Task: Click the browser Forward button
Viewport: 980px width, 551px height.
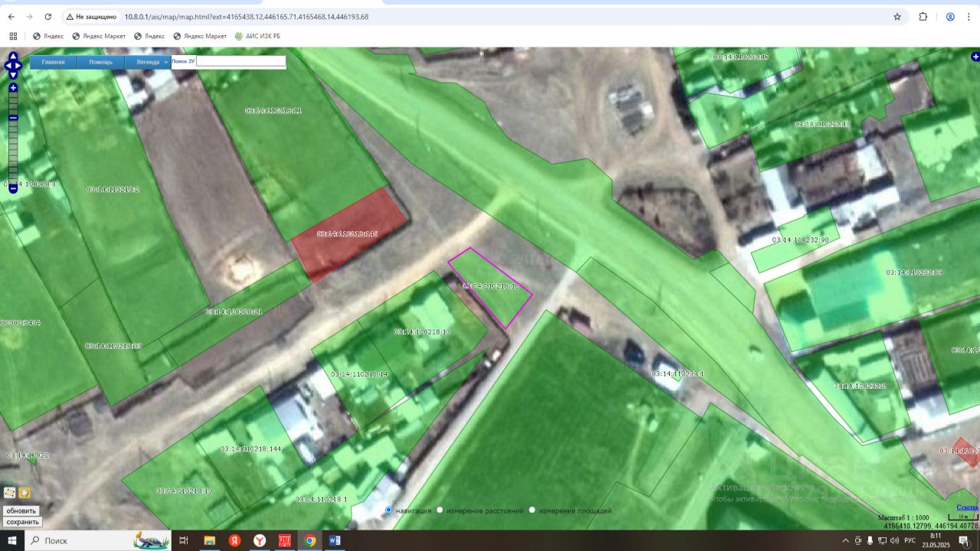Action: click(x=29, y=16)
